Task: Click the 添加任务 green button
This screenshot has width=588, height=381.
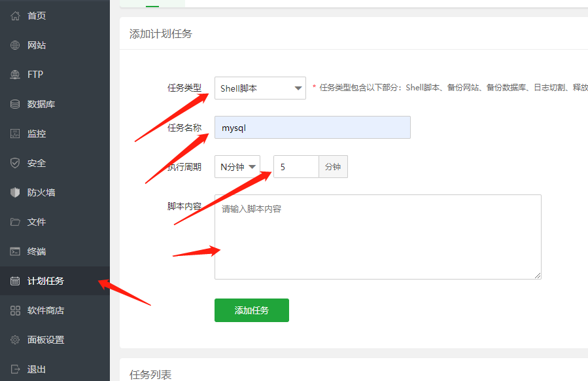Action: 251,310
